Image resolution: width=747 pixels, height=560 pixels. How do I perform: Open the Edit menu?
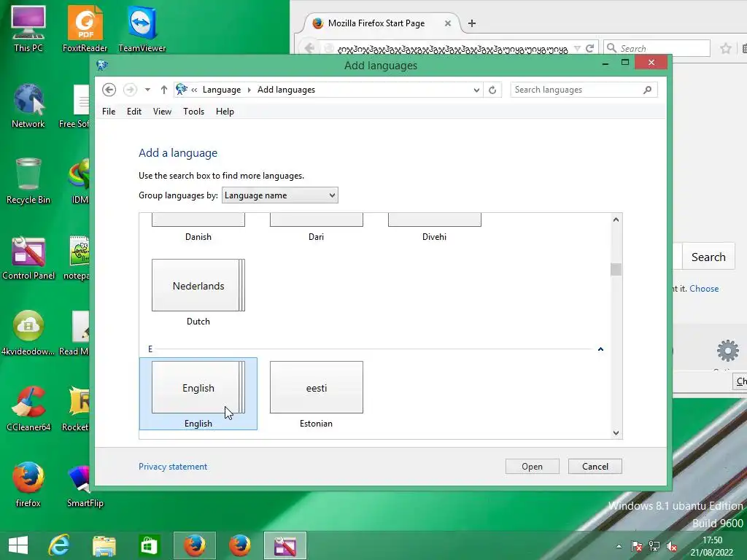(134, 112)
